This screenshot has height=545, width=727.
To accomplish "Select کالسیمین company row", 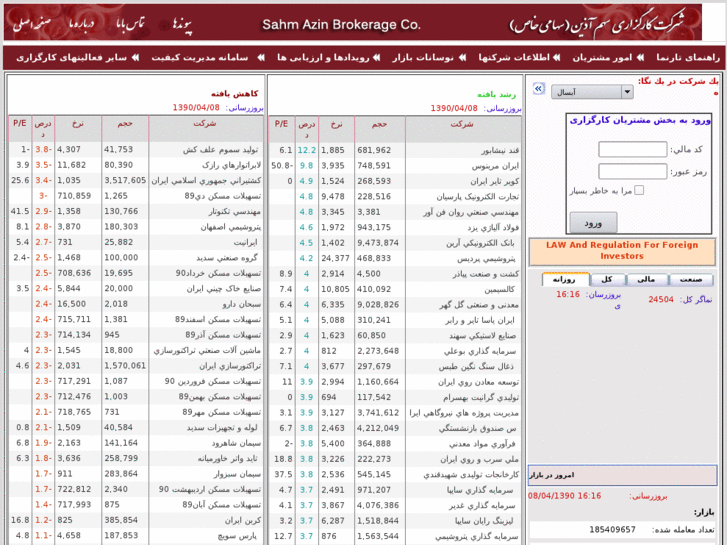I will pos(395,289).
